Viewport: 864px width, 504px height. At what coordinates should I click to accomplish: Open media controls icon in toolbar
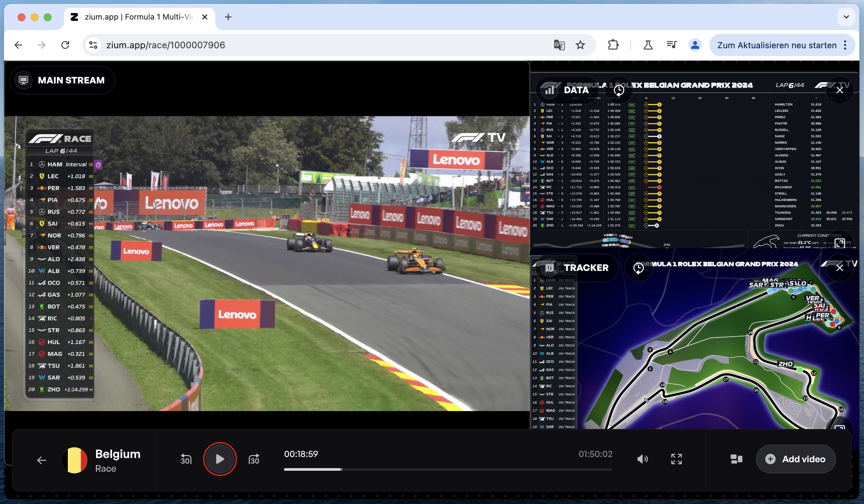pos(671,45)
